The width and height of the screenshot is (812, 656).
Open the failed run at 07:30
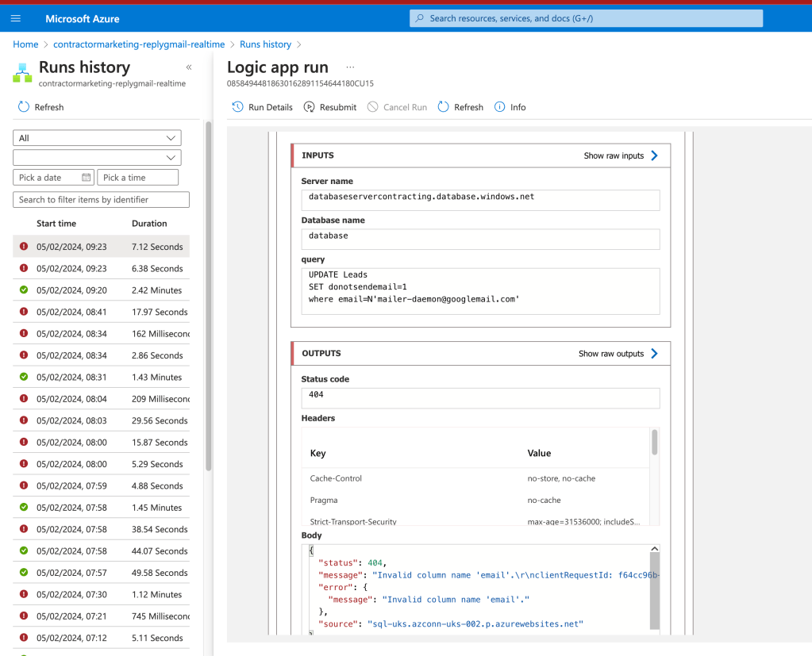101,594
